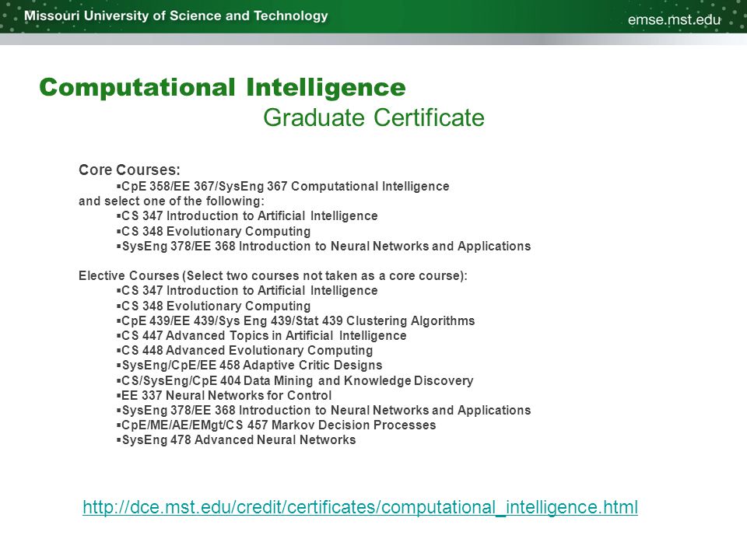
Task: Select 404 Data Mining and Knowledge Discovery line
Action: click(295, 381)
